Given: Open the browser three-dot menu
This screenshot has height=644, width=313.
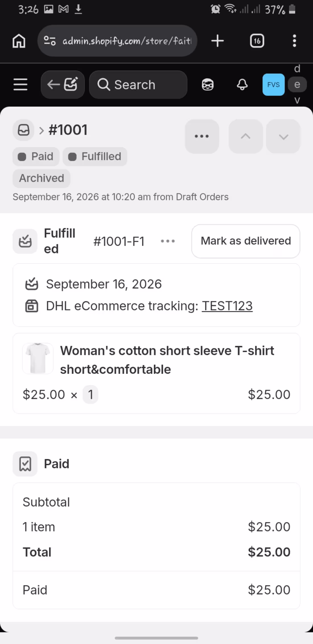Looking at the screenshot, I should click(295, 41).
